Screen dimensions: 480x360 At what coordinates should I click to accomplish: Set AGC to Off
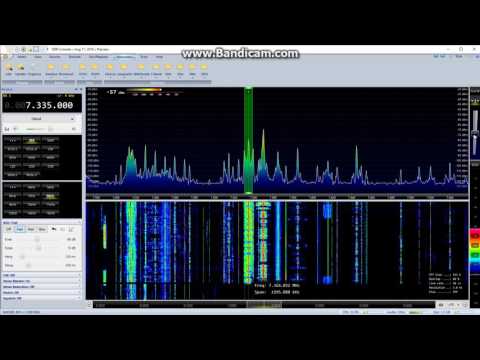point(9,229)
